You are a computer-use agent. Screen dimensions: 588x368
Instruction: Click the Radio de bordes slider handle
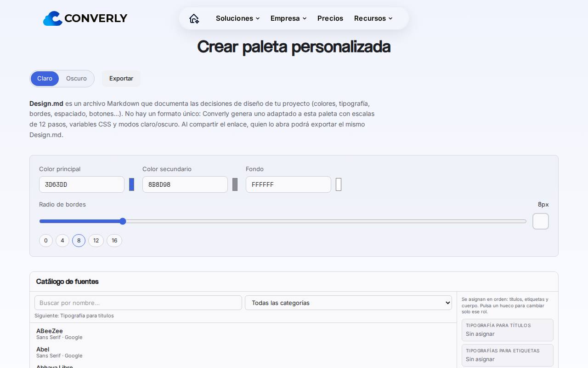click(x=123, y=221)
